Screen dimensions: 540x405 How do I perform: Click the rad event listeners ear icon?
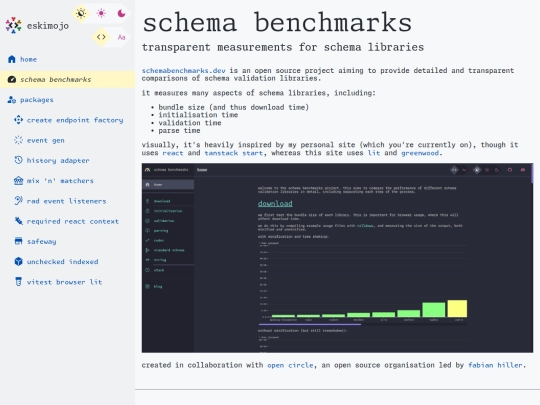[x=18, y=201]
